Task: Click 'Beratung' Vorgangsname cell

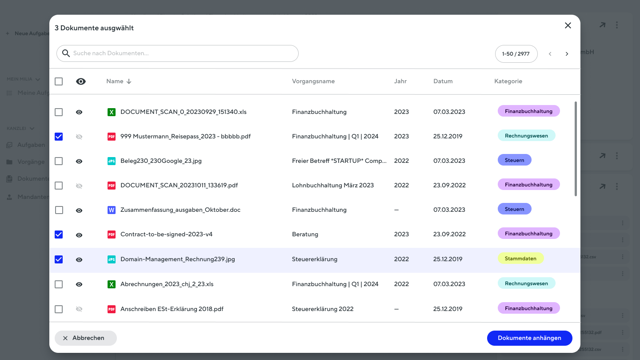Action: point(305,234)
